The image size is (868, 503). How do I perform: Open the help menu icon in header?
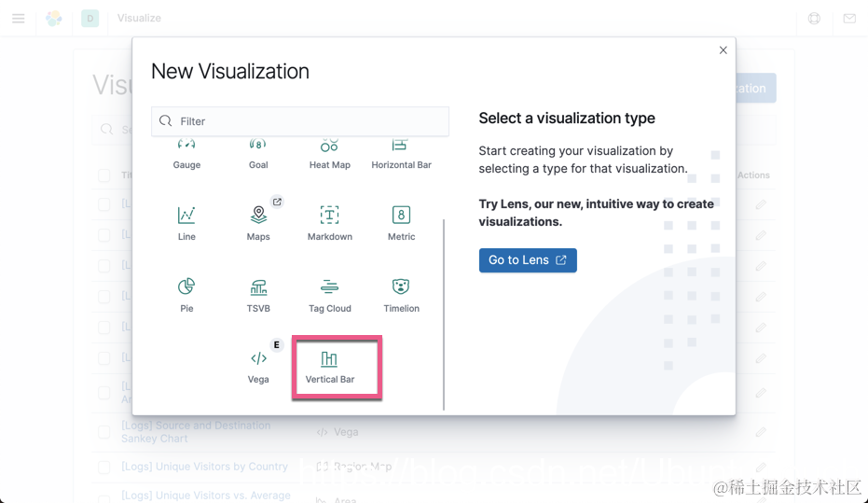pos(814,19)
